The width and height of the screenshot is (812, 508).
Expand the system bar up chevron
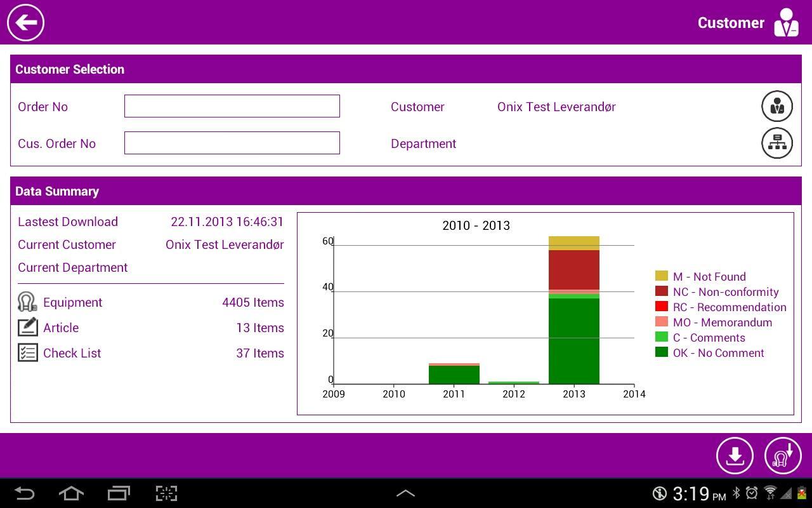tap(405, 493)
